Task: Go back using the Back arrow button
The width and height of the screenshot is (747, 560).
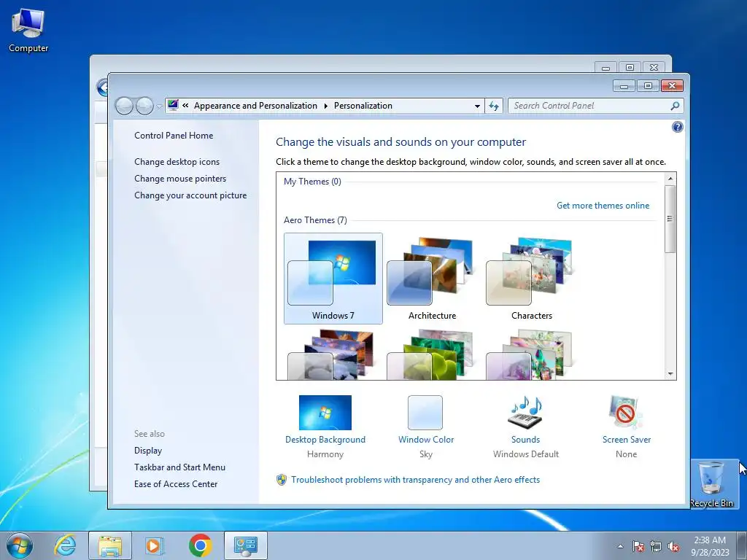Action: (124, 106)
